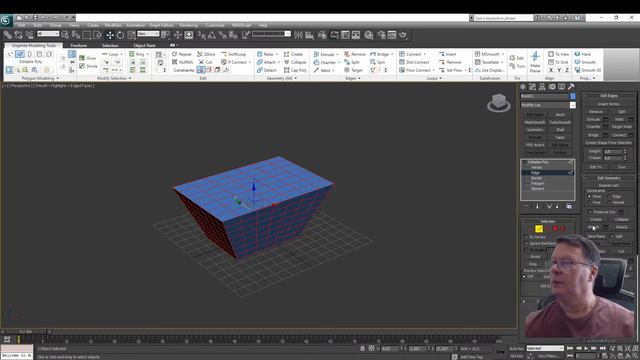Expand the Polygon Modeling panel footer

40,78
